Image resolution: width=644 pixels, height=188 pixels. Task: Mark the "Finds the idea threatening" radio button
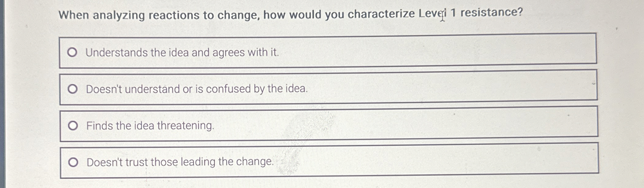click(73, 126)
